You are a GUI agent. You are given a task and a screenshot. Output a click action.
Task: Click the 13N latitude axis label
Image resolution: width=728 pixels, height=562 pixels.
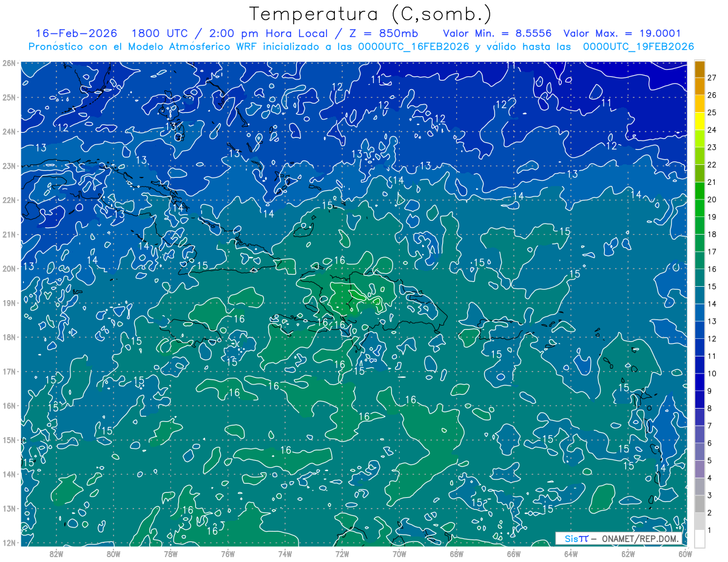tap(9, 508)
